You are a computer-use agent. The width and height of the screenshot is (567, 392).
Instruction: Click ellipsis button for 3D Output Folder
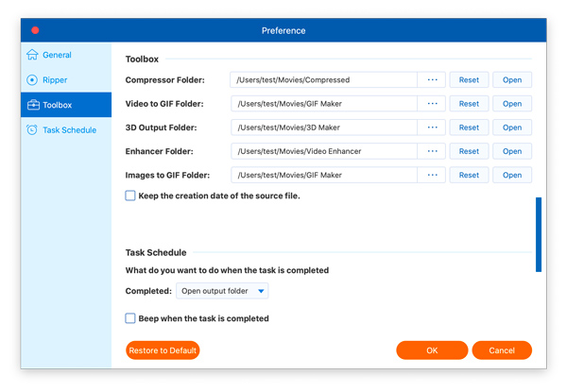coord(432,128)
